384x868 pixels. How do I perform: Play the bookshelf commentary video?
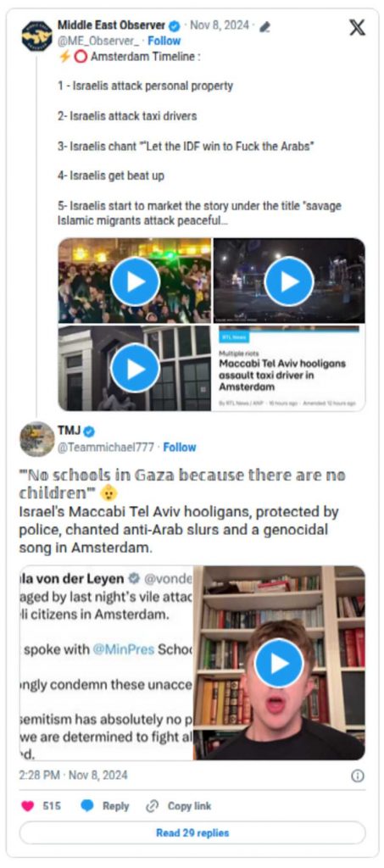tap(279, 663)
